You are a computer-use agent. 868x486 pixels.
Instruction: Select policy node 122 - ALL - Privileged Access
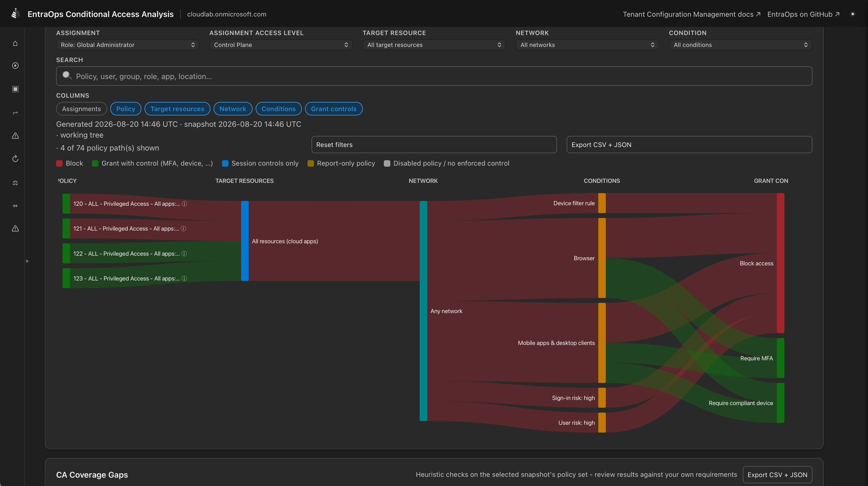[x=66, y=254]
